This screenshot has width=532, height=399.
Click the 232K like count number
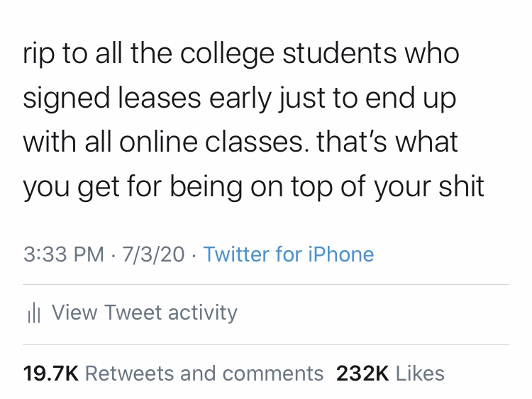click(x=362, y=373)
